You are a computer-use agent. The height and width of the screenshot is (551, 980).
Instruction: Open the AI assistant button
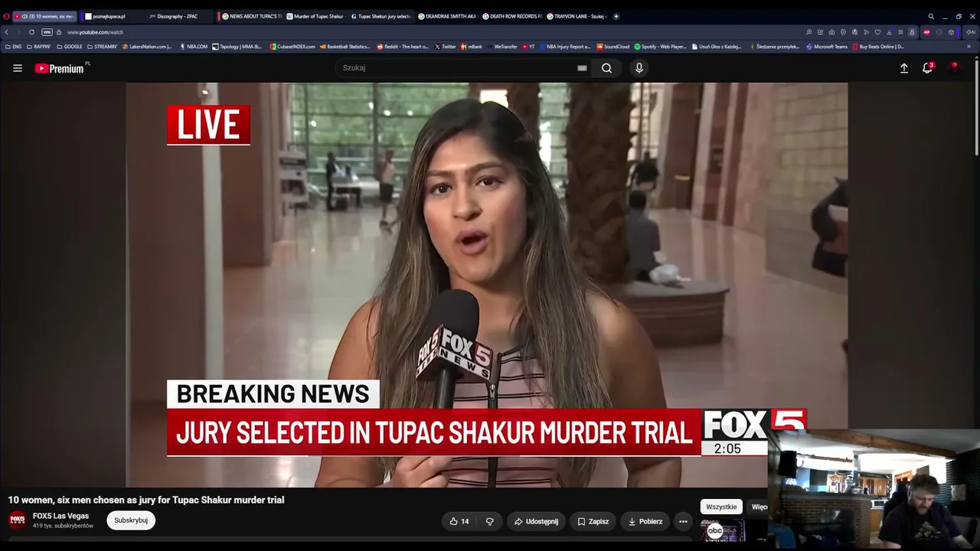pos(970,32)
